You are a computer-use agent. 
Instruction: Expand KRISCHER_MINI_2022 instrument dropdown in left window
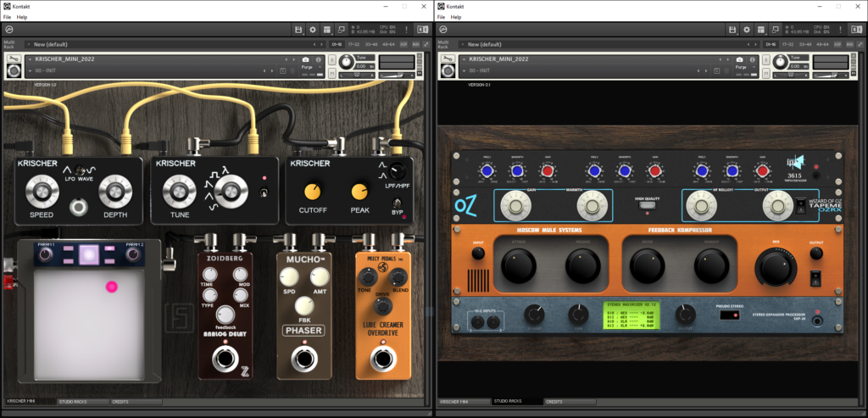30,59
